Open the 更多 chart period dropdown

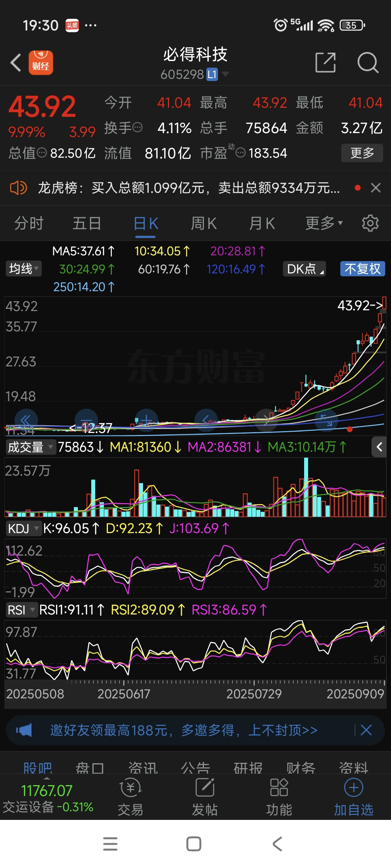[x=324, y=223]
